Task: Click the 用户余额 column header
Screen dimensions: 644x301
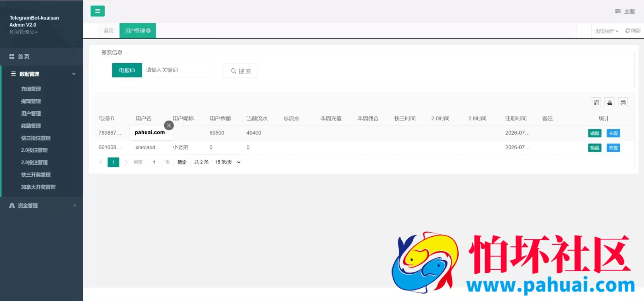Action: [220, 118]
